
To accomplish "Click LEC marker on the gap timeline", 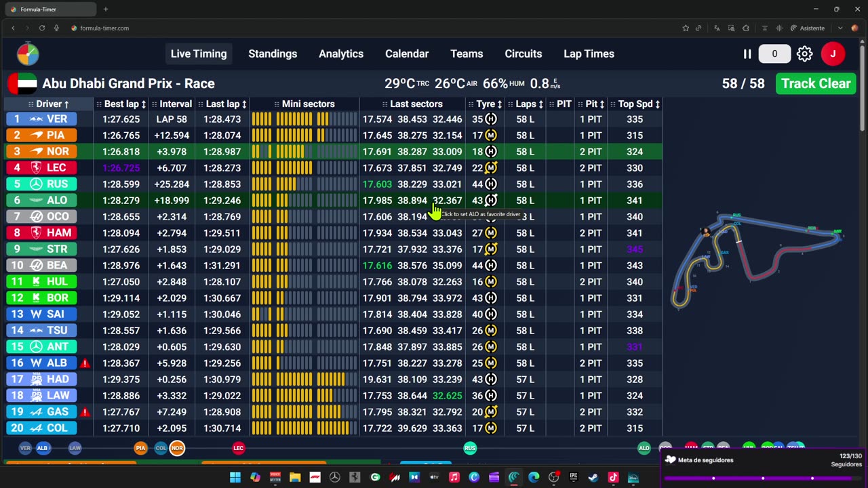I will 238,448.
